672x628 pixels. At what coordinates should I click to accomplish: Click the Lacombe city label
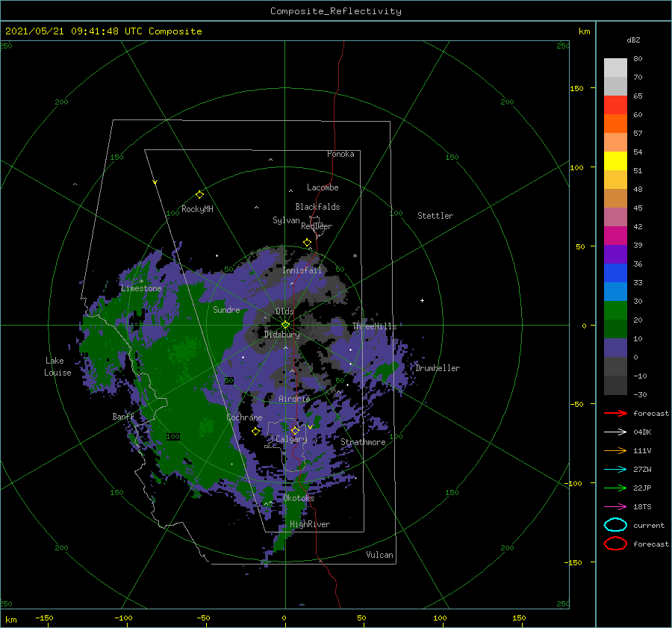[x=323, y=187]
